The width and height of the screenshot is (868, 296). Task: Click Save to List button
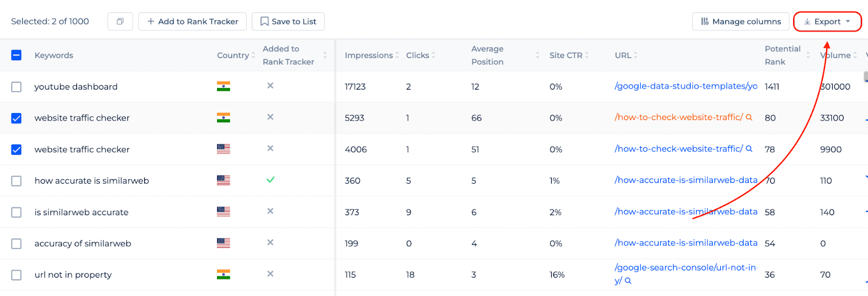point(288,22)
